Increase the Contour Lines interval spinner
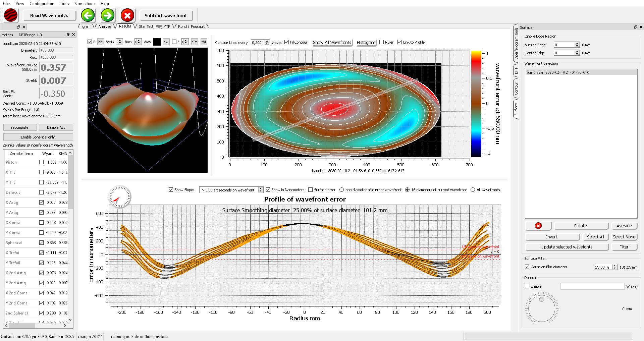Viewport: 644px width, 341px height. pos(267,41)
